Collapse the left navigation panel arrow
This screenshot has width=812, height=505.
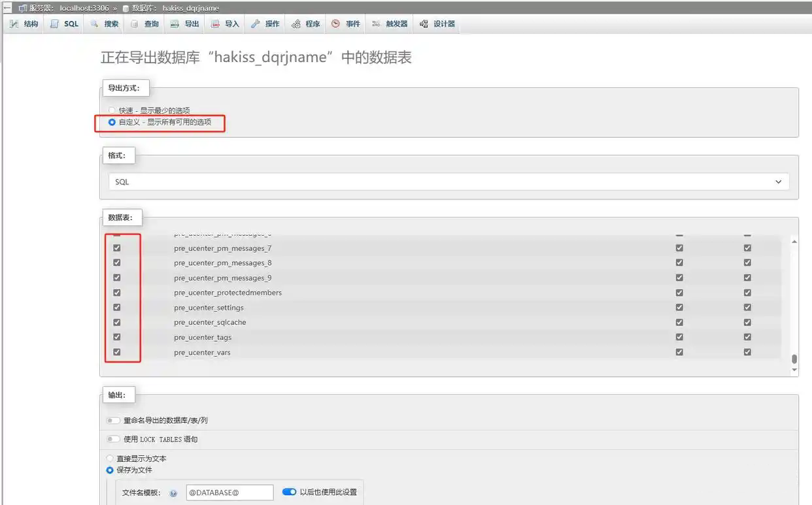(x=7, y=8)
